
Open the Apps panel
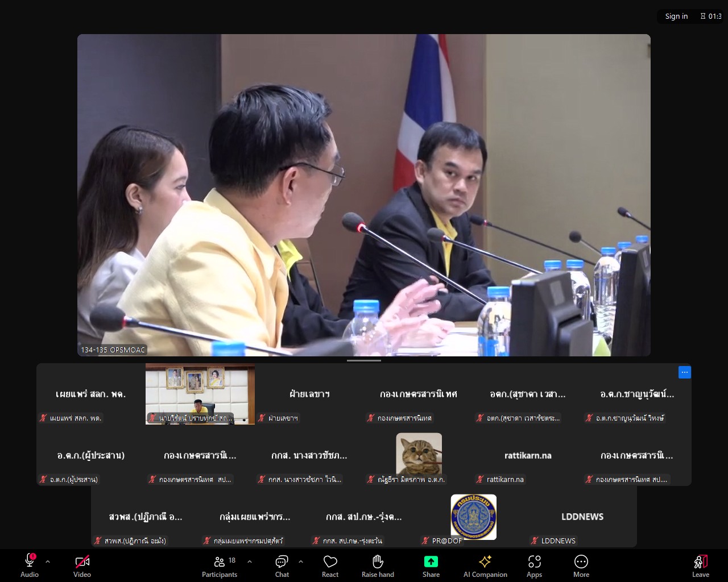click(x=534, y=566)
